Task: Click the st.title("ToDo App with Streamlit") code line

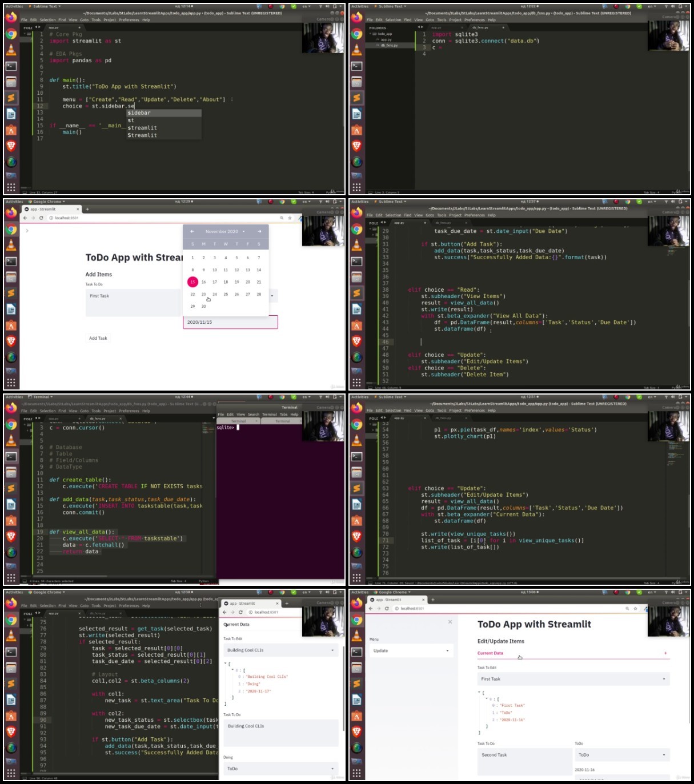Action: coord(119,86)
